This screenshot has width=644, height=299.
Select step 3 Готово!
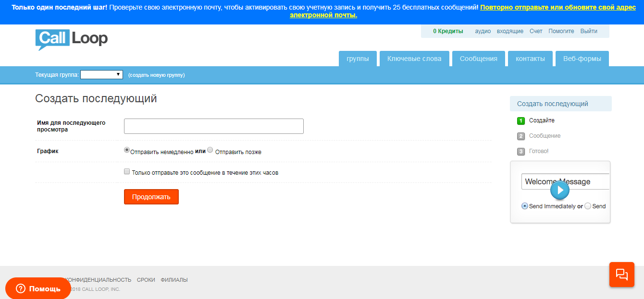click(533, 151)
